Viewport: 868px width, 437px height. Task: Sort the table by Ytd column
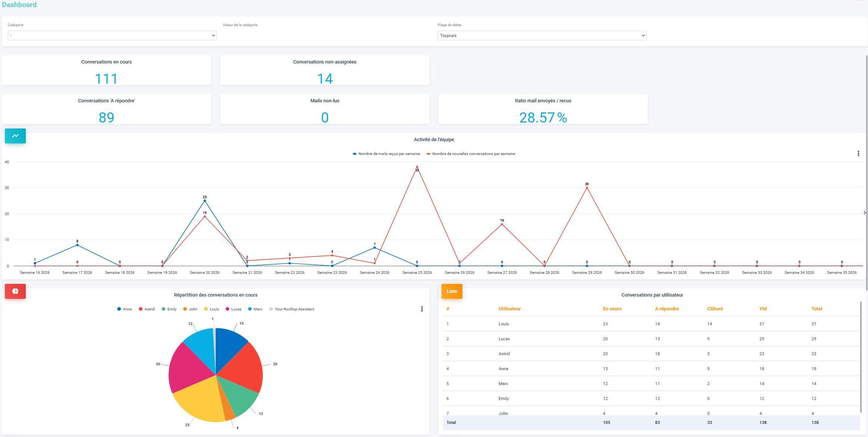[x=763, y=309]
